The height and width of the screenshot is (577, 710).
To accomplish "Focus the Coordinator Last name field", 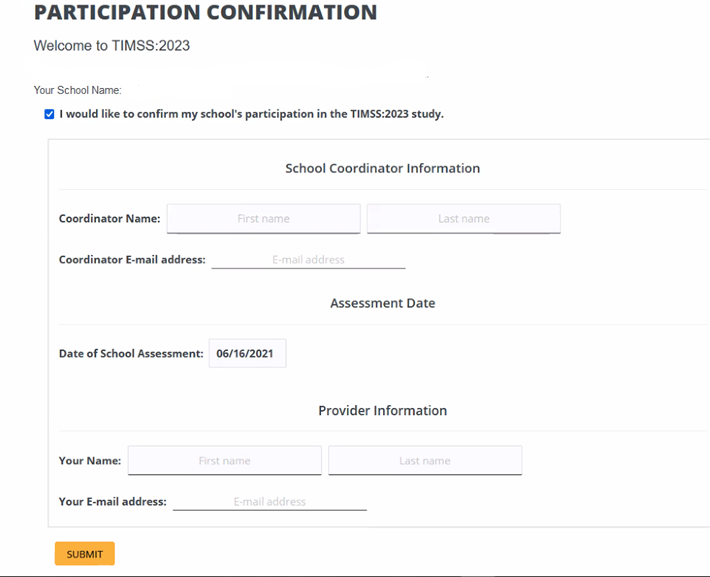I will pos(463,218).
